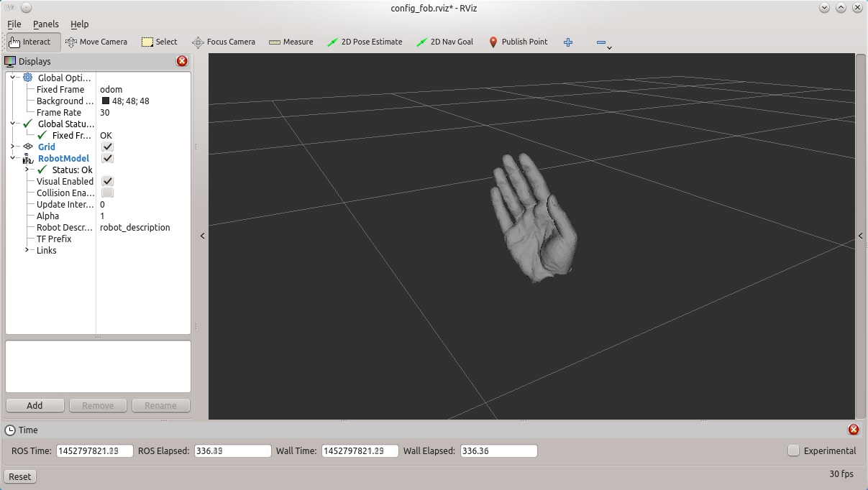
Task: Click the Remove display button
Action: click(x=98, y=405)
